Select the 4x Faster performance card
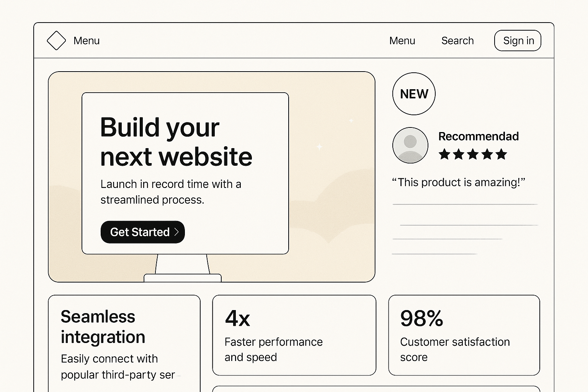Viewport: 588px width, 392px height. 294,335
